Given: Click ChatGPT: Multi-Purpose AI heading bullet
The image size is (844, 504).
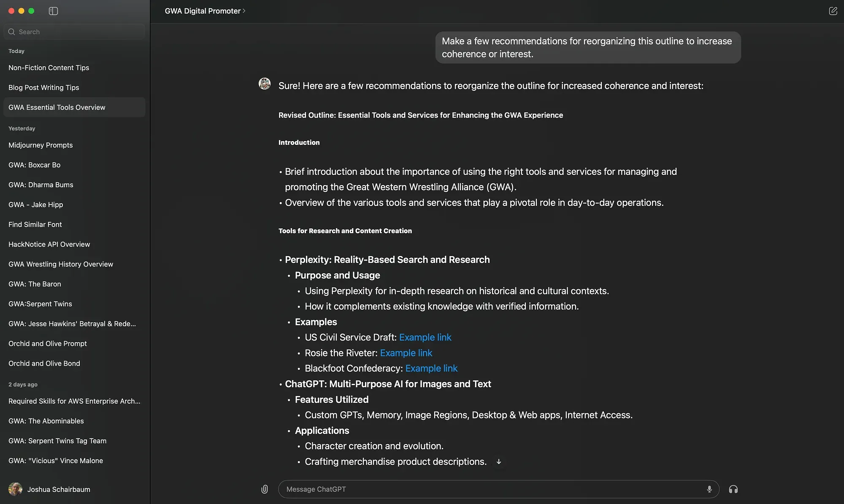Looking at the screenshot, I should pyautogui.click(x=388, y=384).
